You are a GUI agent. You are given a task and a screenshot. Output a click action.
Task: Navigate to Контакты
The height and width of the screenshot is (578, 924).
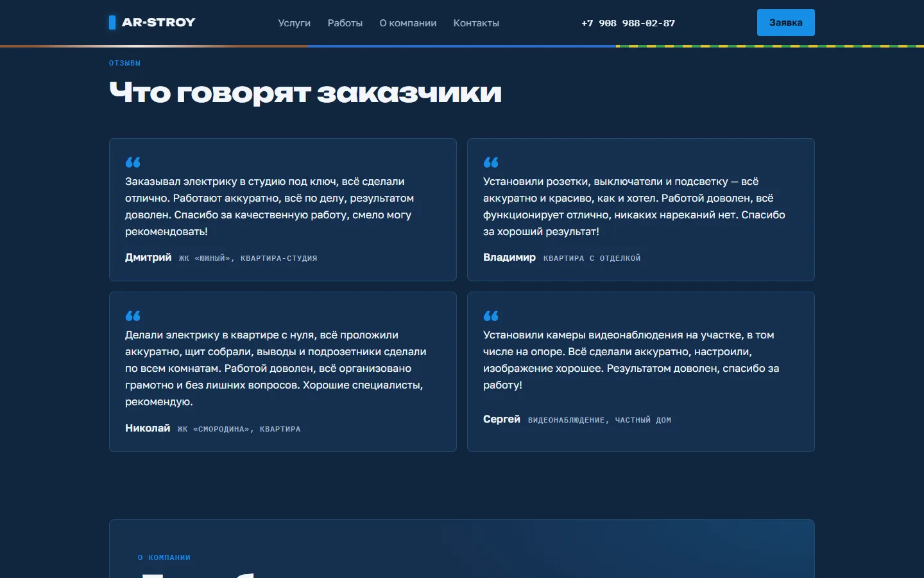point(476,23)
